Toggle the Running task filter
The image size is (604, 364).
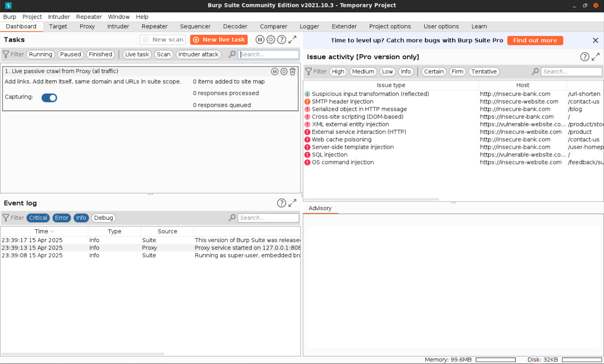point(41,54)
